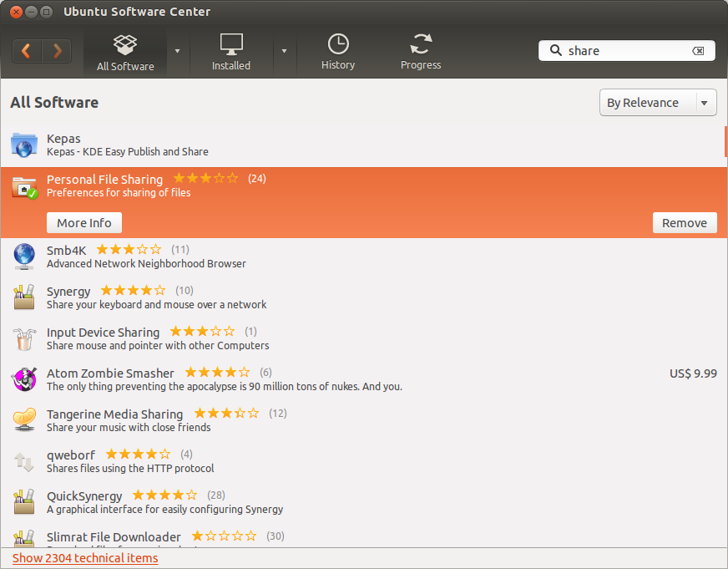Viewport: 728px width, 569px height.
Task: Click the Tangerine Media Sharing icon
Action: pyautogui.click(x=24, y=420)
